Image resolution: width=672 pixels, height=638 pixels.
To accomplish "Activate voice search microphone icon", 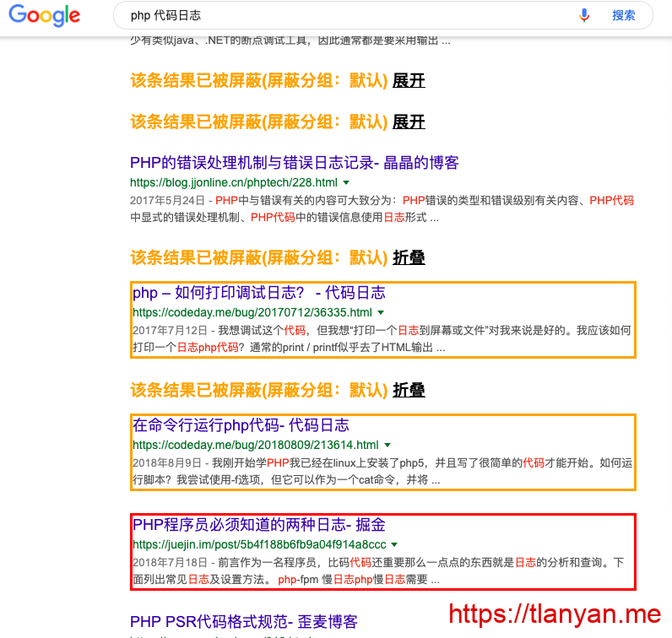I will click(x=584, y=15).
